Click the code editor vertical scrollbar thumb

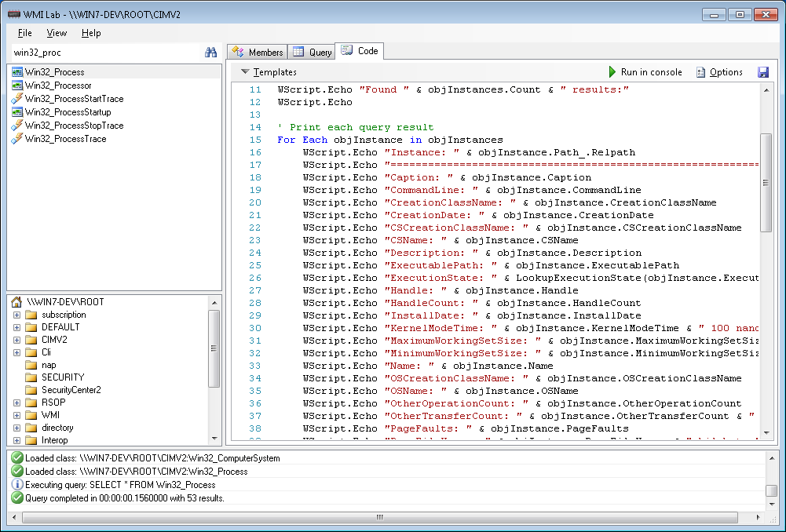(766, 183)
